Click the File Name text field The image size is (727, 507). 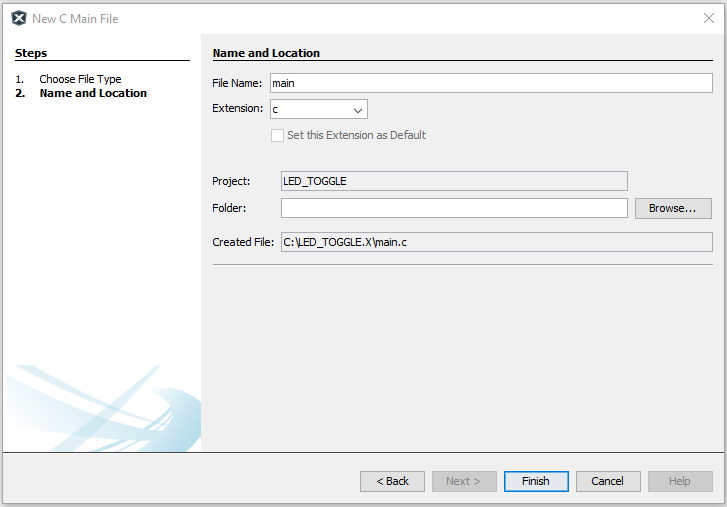tap(490, 83)
